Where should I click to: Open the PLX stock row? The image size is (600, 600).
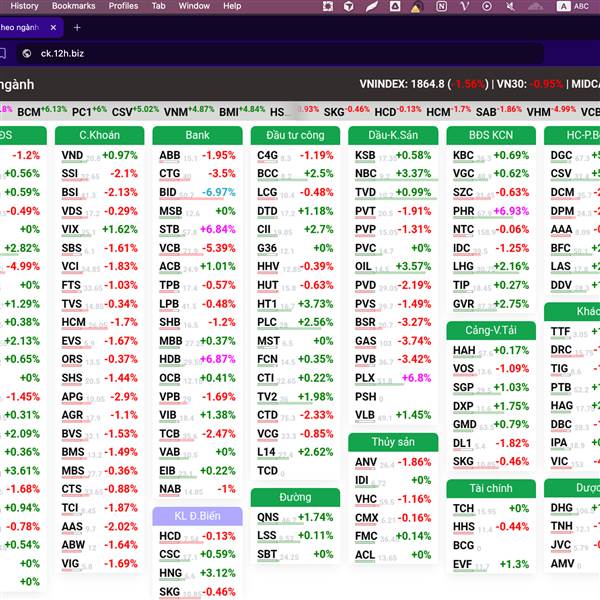[393, 378]
